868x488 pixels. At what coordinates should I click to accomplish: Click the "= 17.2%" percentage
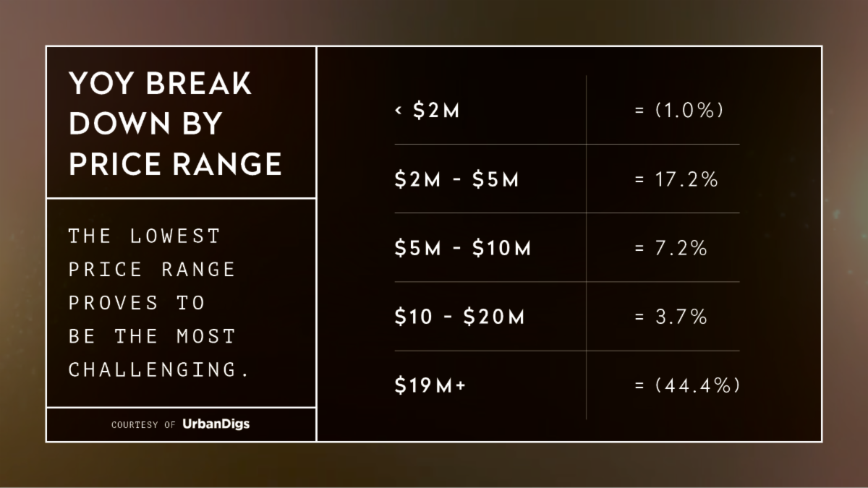coord(676,180)
